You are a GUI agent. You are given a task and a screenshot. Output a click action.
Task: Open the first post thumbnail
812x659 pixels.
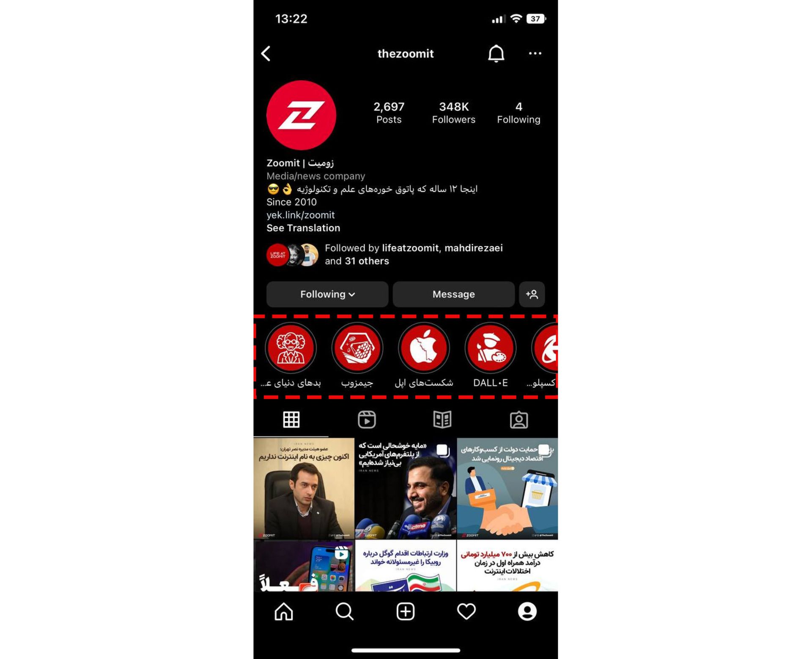point(304,486)
